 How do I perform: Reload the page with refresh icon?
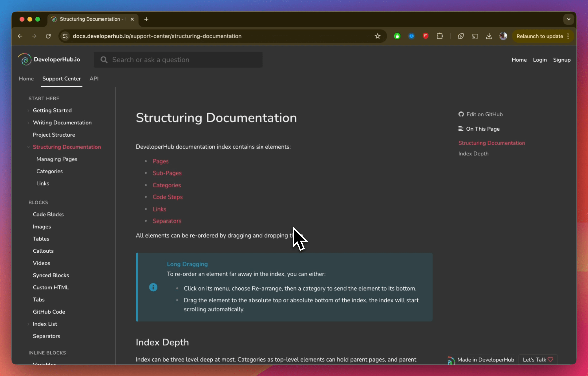point(48,36)
